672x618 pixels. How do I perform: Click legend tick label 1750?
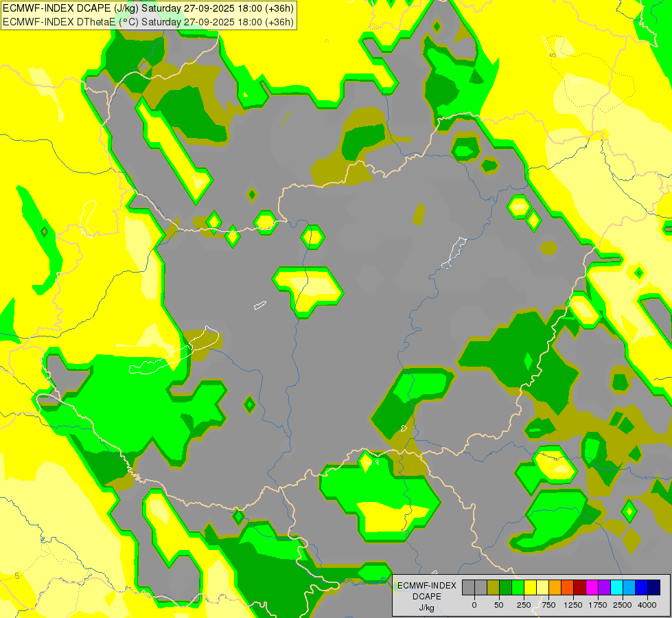click(598, 605)
